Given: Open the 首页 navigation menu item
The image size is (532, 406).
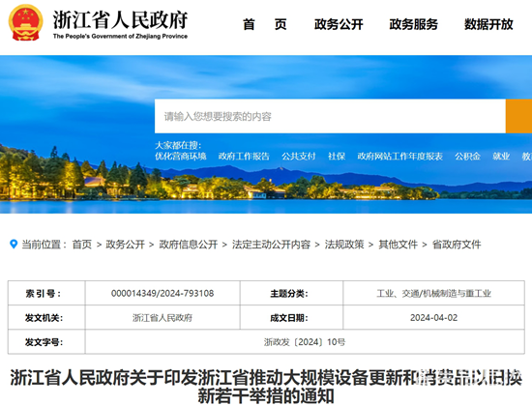Looking at the screenshot, I should [265, 24].
